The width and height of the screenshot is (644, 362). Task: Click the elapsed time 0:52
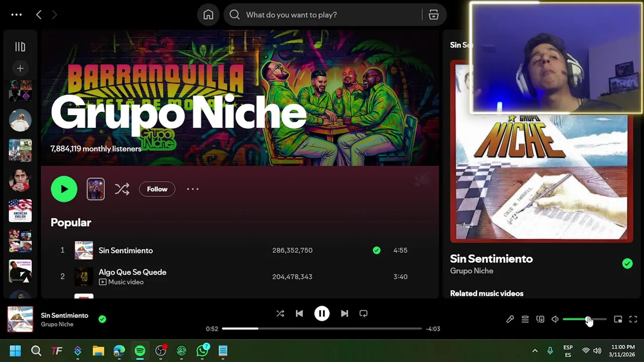point(212,329)
